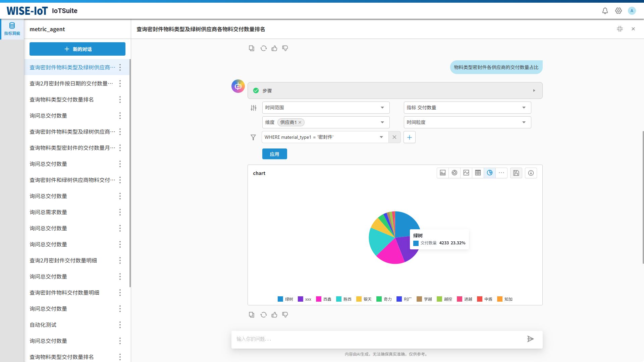Switch chart to donut chart view
This screenshot has width=644, height=362.
tap(454, 173)
